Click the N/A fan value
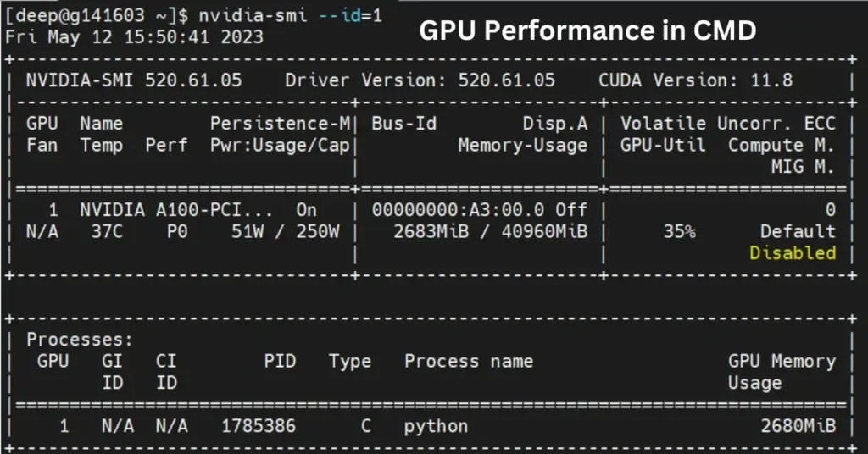 pos(42,232)
